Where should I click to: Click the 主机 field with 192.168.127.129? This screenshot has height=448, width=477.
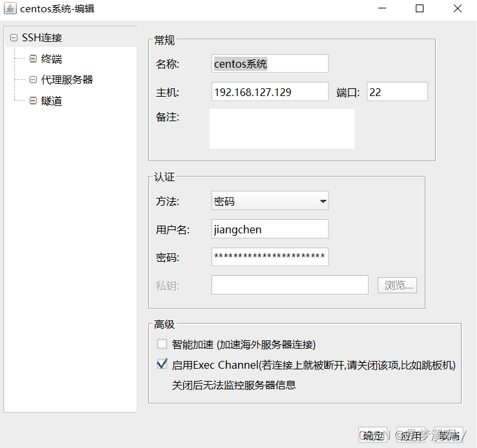270,92
